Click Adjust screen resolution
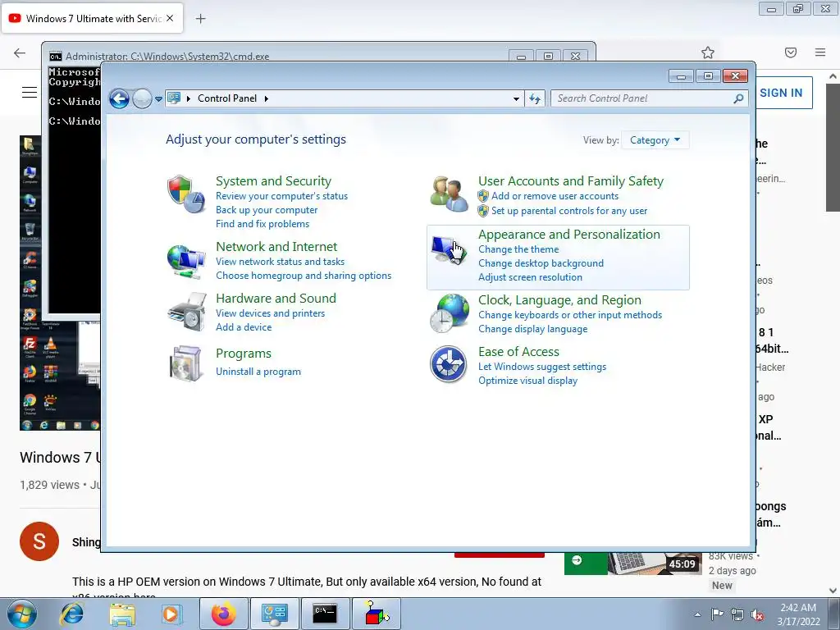840x630 pixels. click(531, 277)
